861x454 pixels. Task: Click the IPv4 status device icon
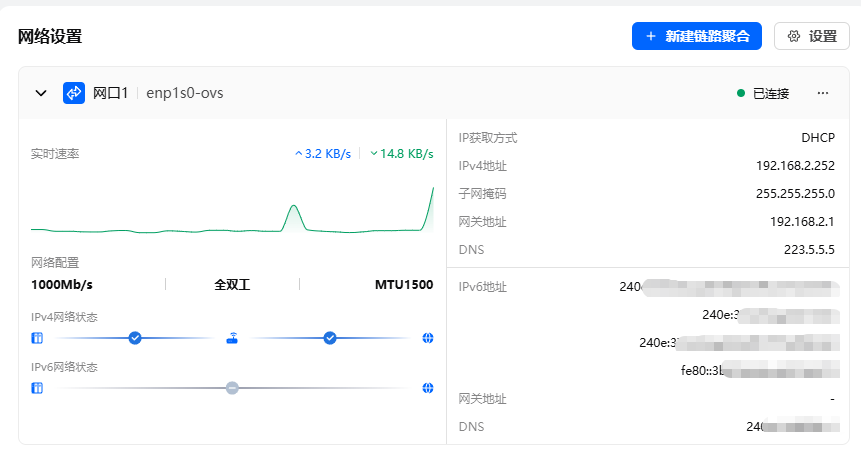pyautogui.click(x=37, y=338)
